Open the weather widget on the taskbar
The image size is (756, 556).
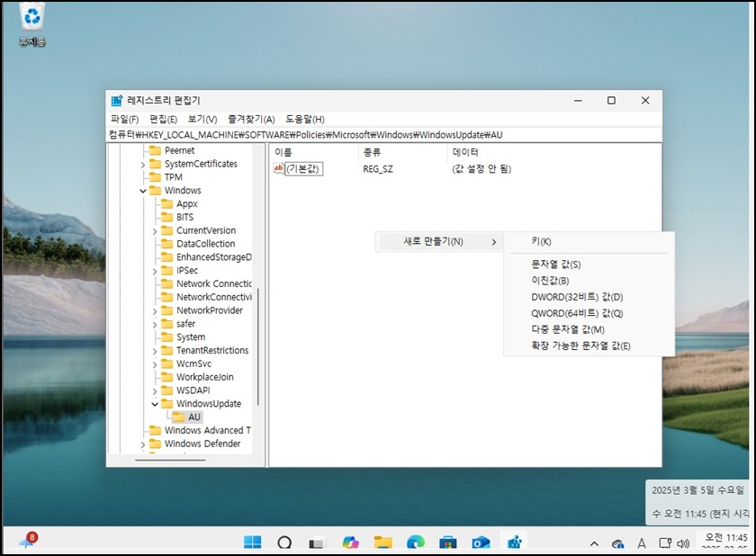coord(28,541)
